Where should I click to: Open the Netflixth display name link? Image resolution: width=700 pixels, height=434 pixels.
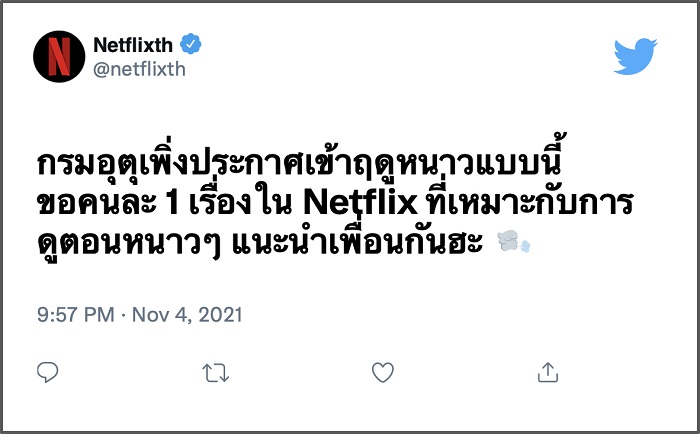click(132, 44)
